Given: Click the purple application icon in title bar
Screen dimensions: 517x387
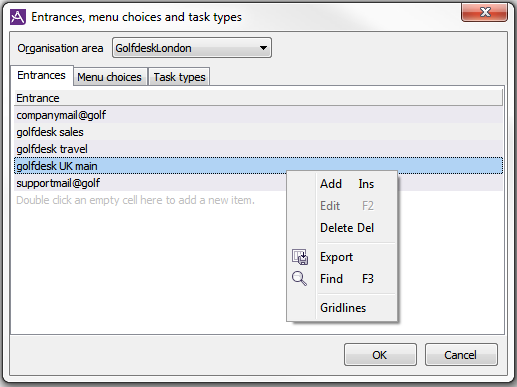Looking at the screenshot, I should 18,17.
